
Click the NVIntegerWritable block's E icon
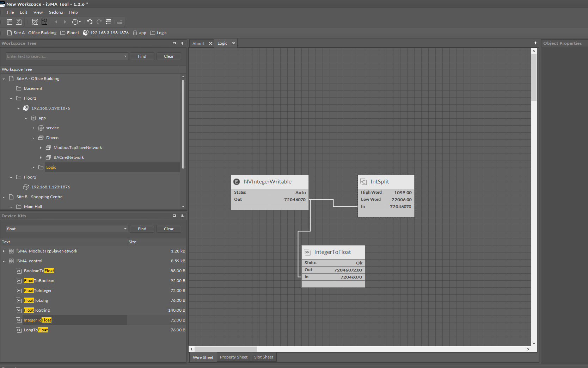tap(237, 182)
